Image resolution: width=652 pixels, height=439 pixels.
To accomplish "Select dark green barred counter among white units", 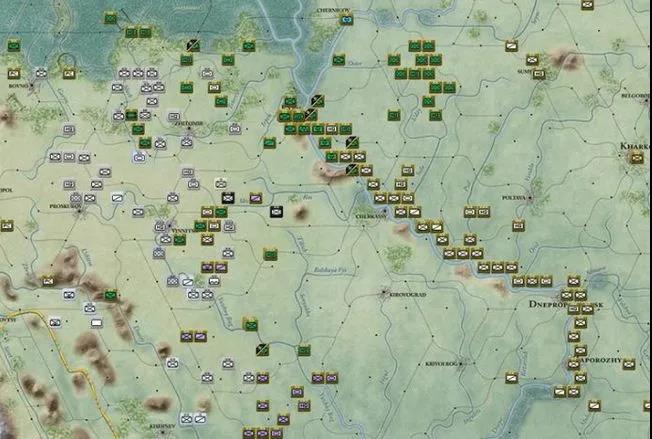I will click(131, 115).
